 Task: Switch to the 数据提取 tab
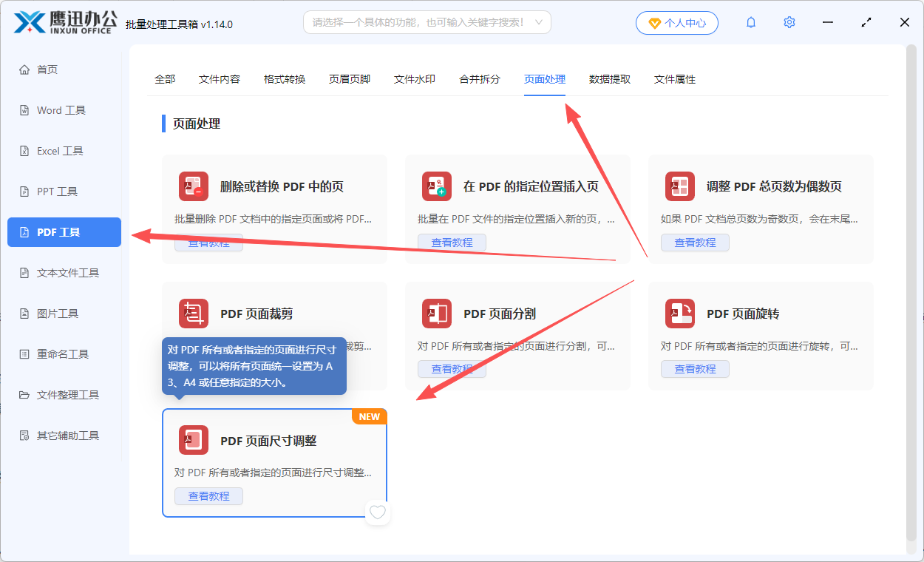[x=609, y=78]
